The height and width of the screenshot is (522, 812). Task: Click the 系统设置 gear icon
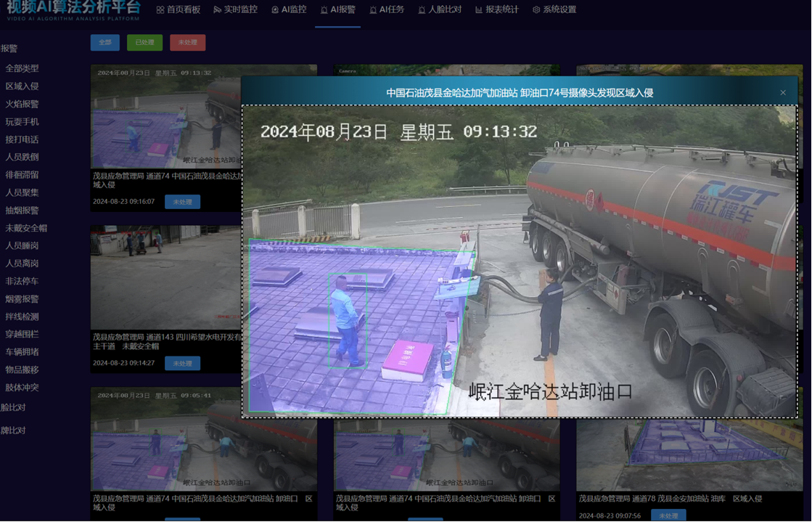pos(536,10)
